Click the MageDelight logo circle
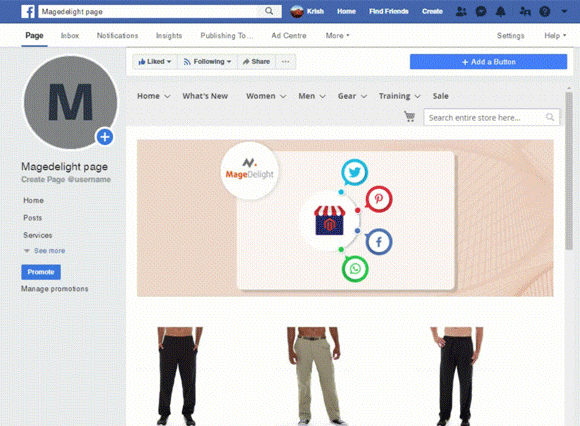 (x=249, y=170)
